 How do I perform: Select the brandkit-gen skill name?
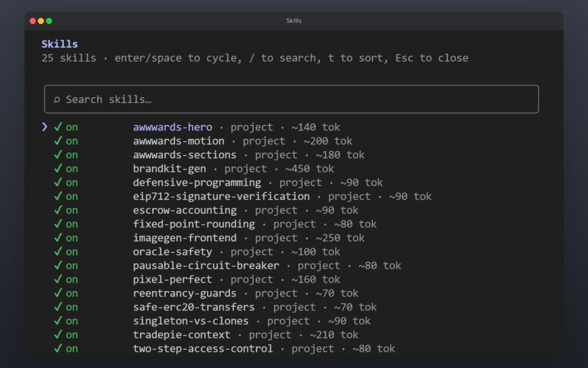[x=169, y=169]
